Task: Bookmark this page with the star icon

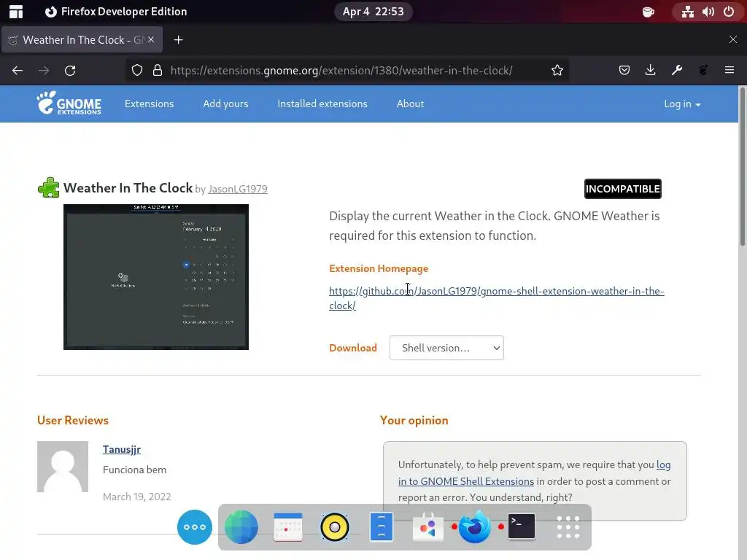Action: coord(557,71)
